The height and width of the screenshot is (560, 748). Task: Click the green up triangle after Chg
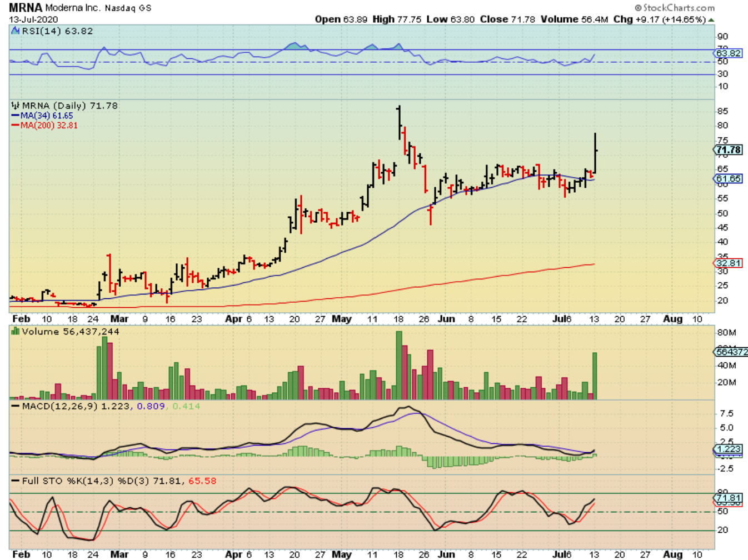click(x=711, y=20)
